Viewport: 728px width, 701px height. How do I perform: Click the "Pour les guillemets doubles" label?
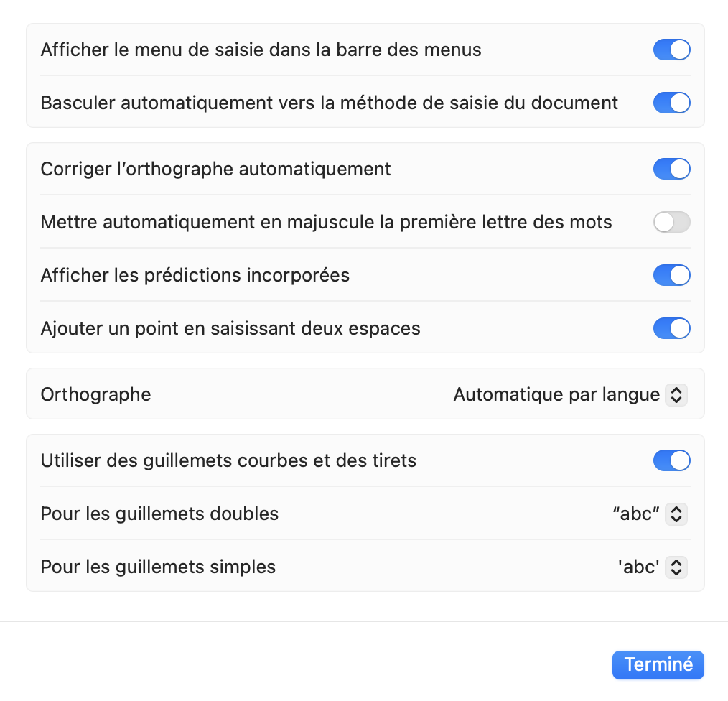point(159,514)
